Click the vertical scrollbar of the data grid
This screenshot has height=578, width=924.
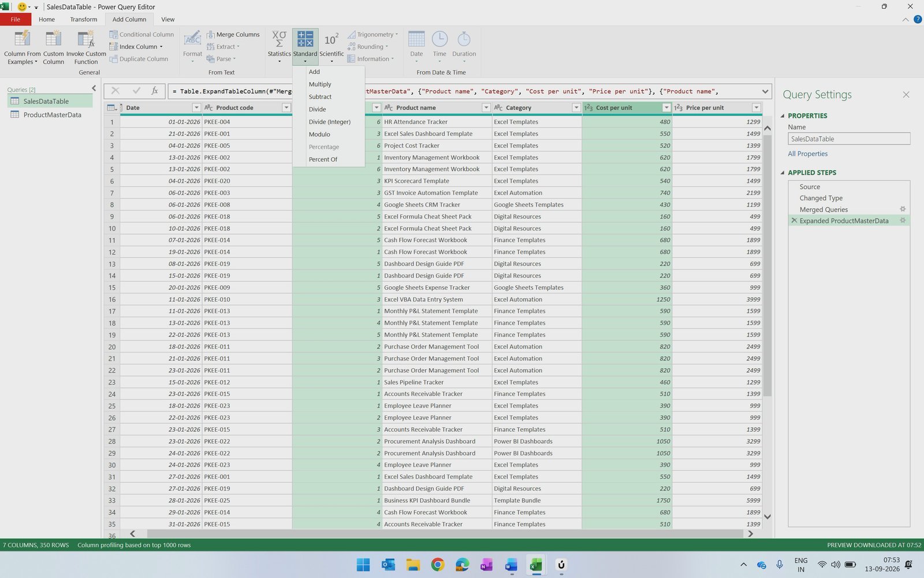tap(767, 266)
